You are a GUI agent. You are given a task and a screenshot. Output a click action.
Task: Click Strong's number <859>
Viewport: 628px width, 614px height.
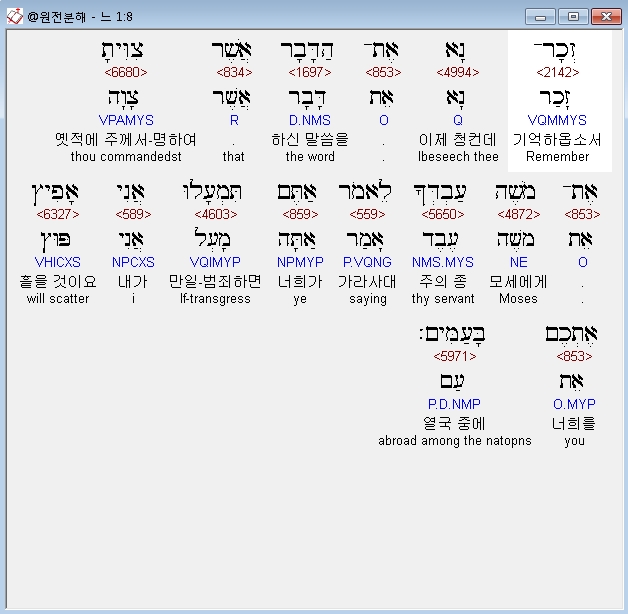pyautogui.click(x=300, y=215)
